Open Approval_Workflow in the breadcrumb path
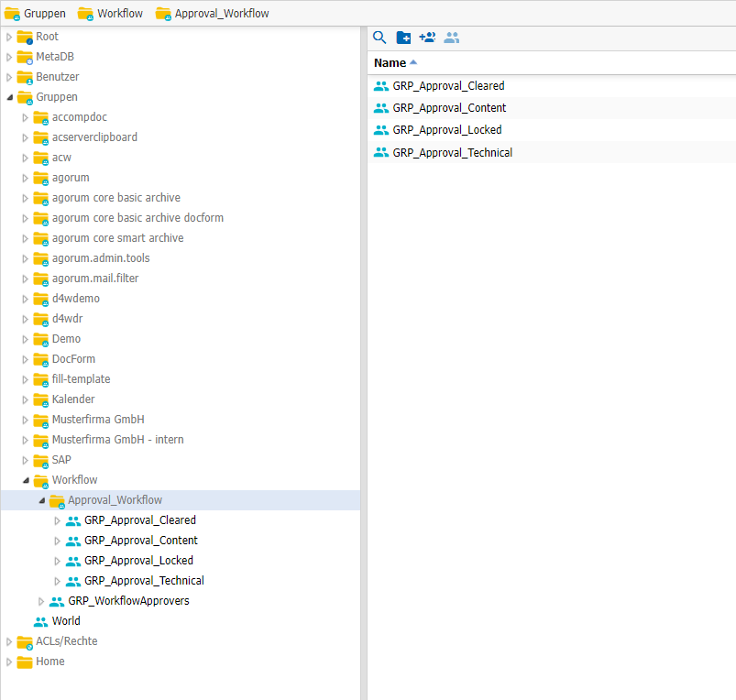 pos(222,14)
